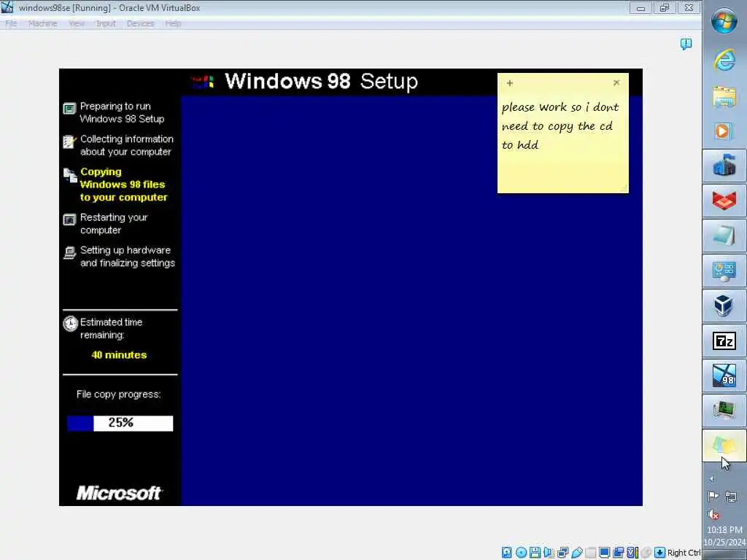This screenshot has height=560, width=747.
Task: Switch to the windows98se VM taskbar button
Action: click(724, 376)
